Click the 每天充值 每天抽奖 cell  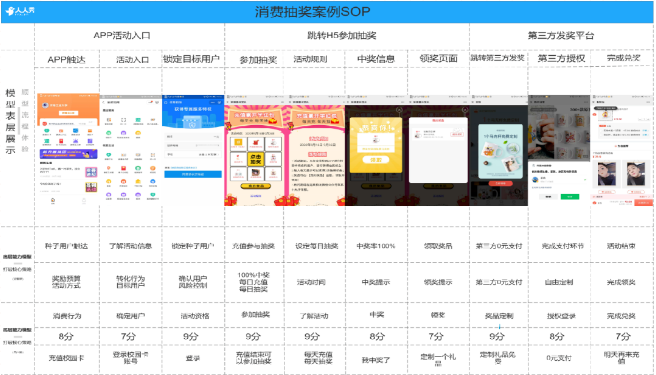pyautogui.click(x=318, y=358)
